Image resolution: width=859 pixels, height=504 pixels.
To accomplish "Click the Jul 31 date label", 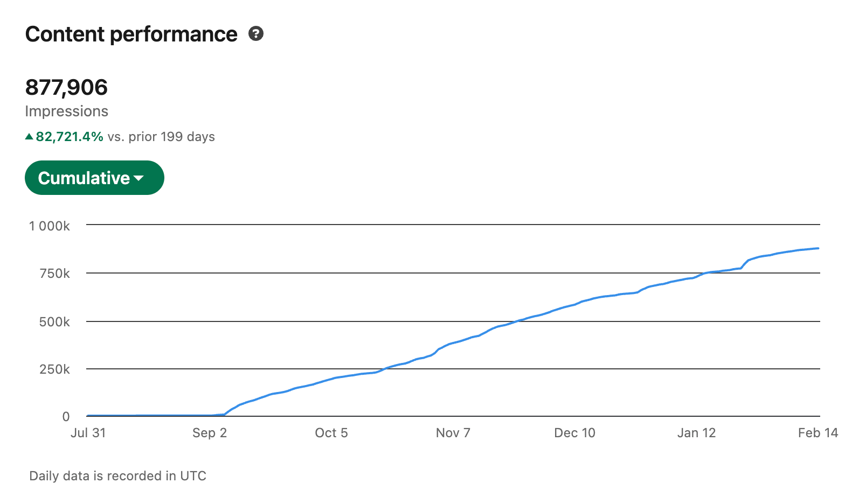I will 88,433.
